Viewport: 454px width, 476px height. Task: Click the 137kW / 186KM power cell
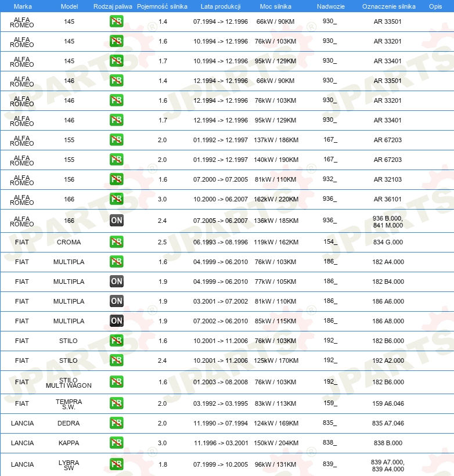(276, 140)
